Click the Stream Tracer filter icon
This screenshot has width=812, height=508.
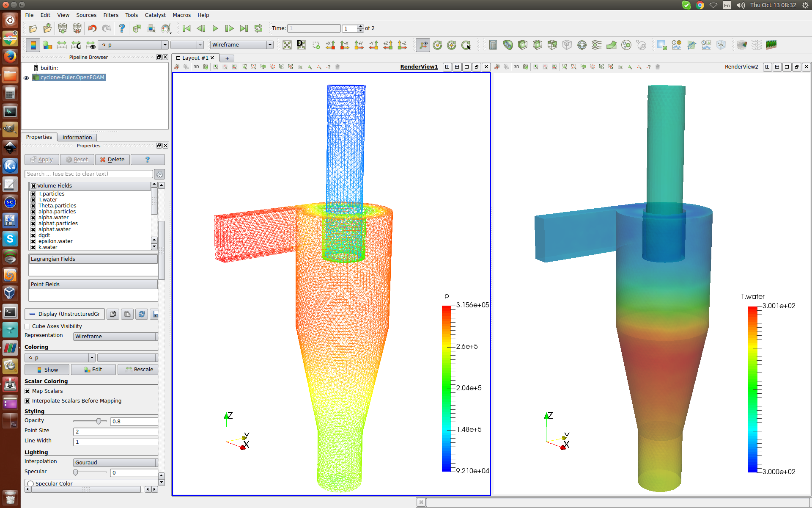point(596,45)
